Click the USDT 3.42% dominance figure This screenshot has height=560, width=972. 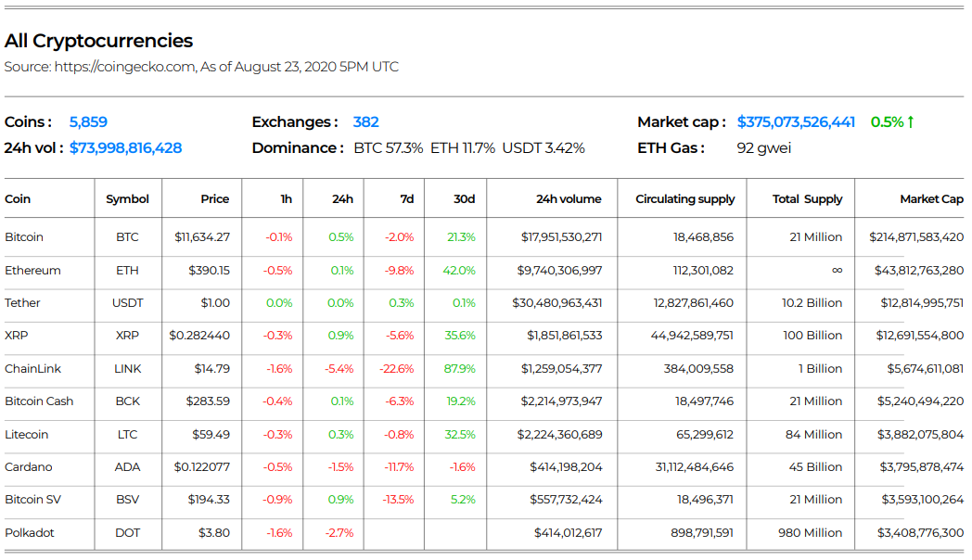coord(544,148)
